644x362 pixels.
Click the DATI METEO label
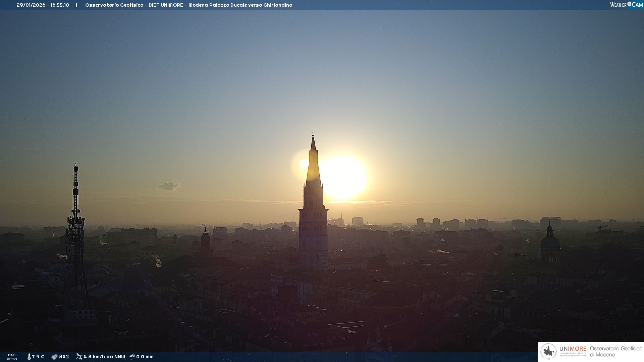(x=12, y=357)
